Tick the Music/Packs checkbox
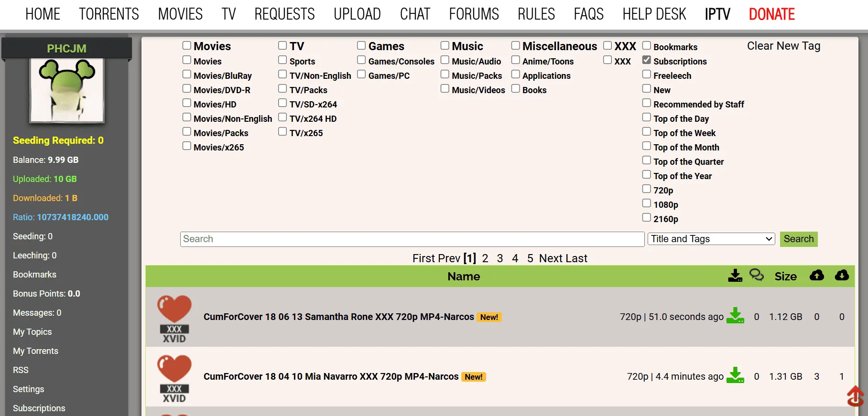Image resolution: width=868 pixels, height=416 pixels. [x=445, y=75]
